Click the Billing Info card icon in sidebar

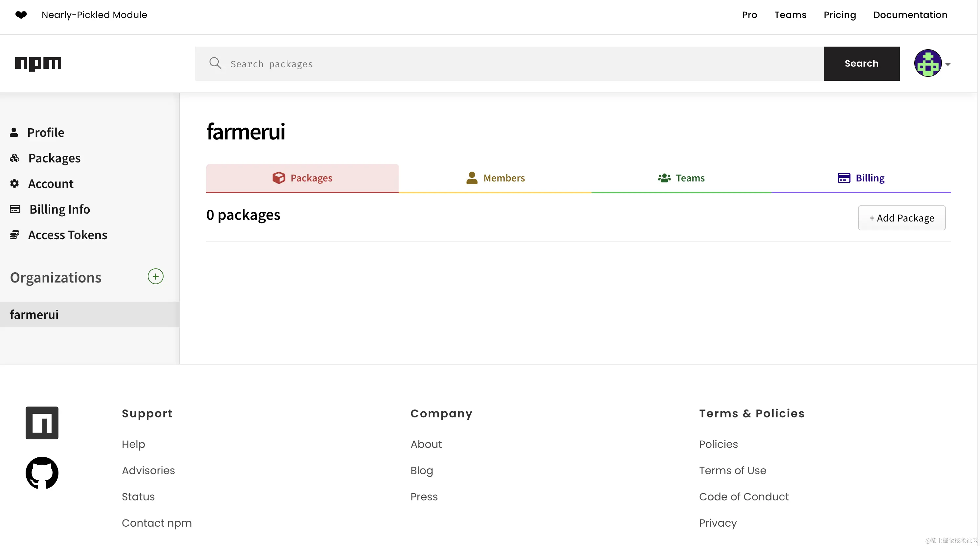tap(15, 209)
